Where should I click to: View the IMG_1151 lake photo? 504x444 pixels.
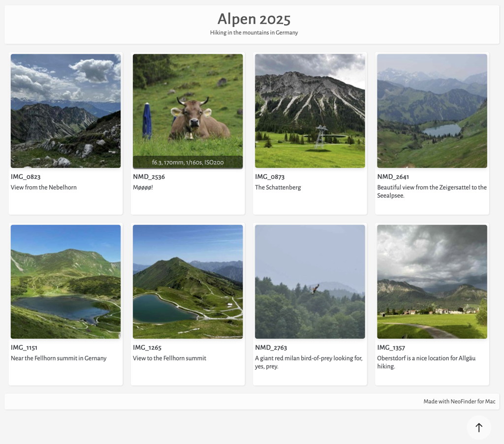(x=65, y=281)
